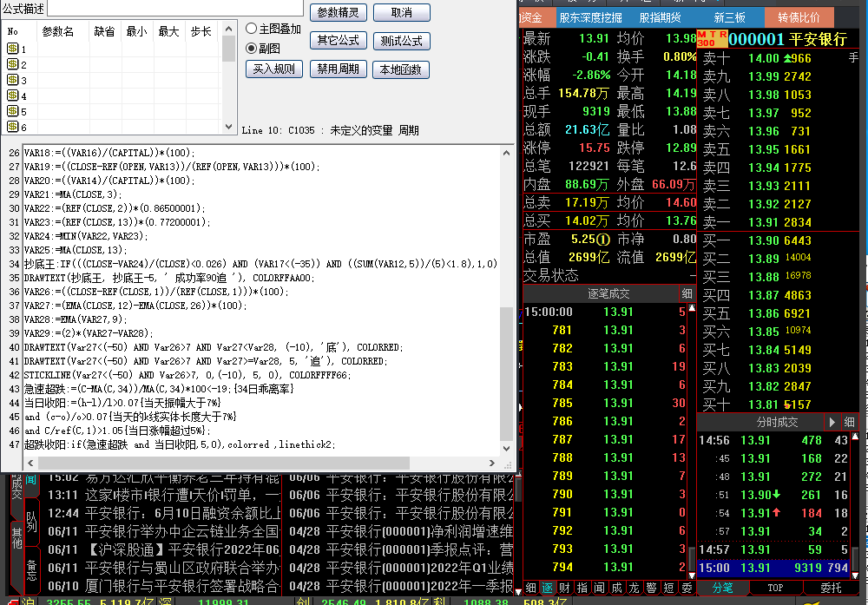Click the parameter icon in row 5

point(13,111)
